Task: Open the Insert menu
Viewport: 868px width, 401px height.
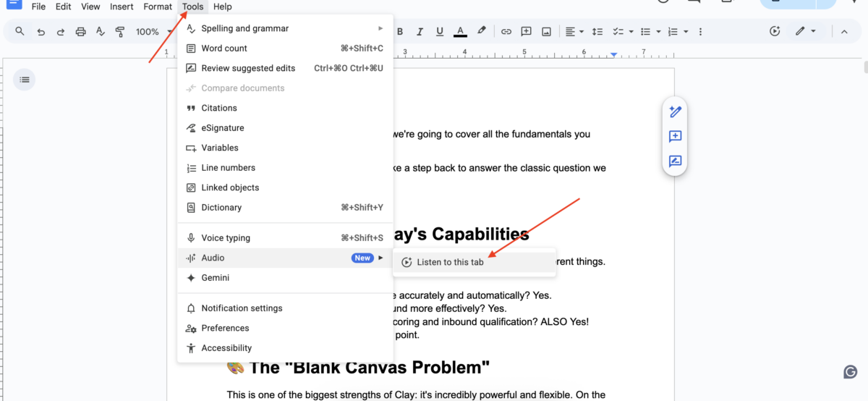Action: click(122, 7)
